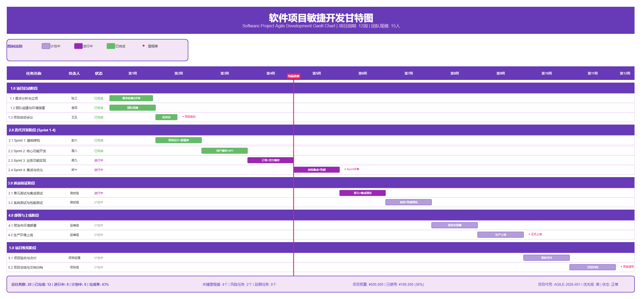Click the 第5周 column header

(317, 73)
